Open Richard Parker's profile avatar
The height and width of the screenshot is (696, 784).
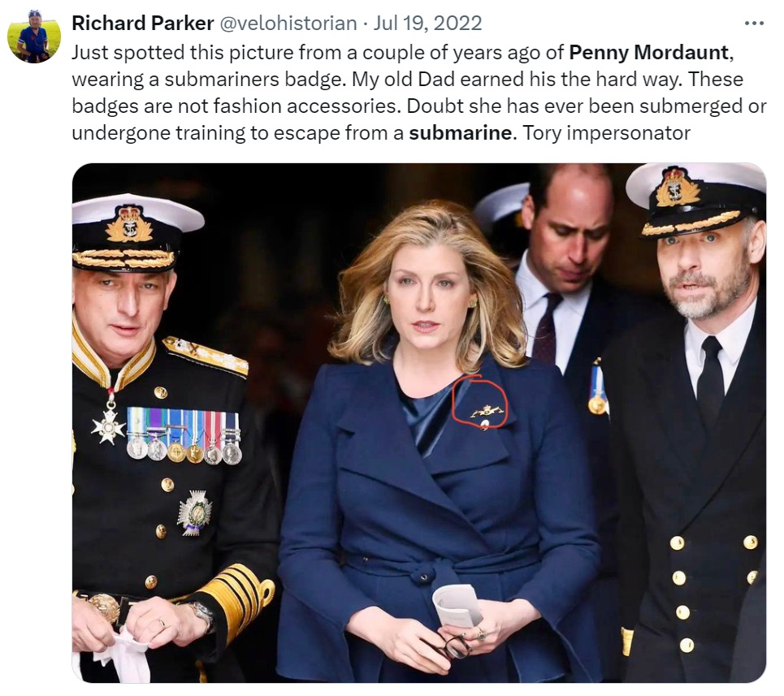pos(34,36)
